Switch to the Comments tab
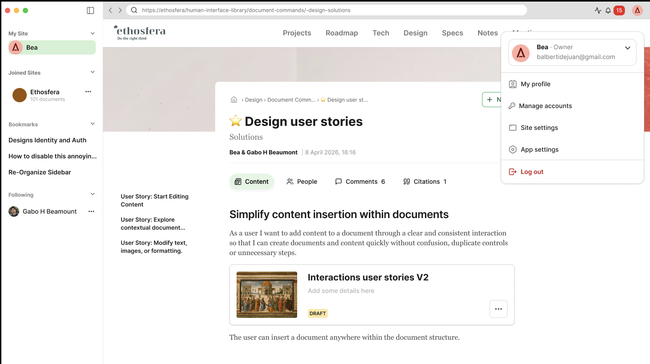Image resolution: width=650 pixels, height=364 pixels. 360,182
